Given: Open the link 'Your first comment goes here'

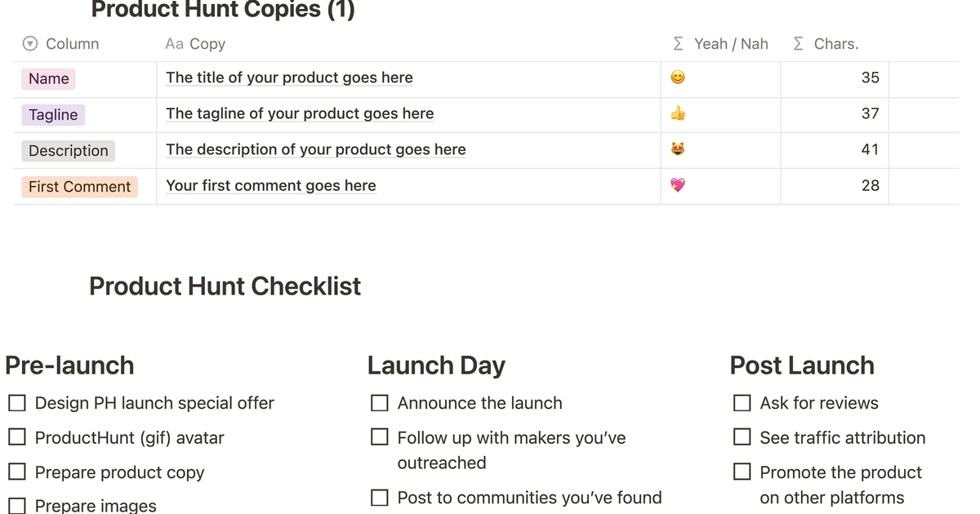Looking at the screenshot, I should (x=270, y=185).
